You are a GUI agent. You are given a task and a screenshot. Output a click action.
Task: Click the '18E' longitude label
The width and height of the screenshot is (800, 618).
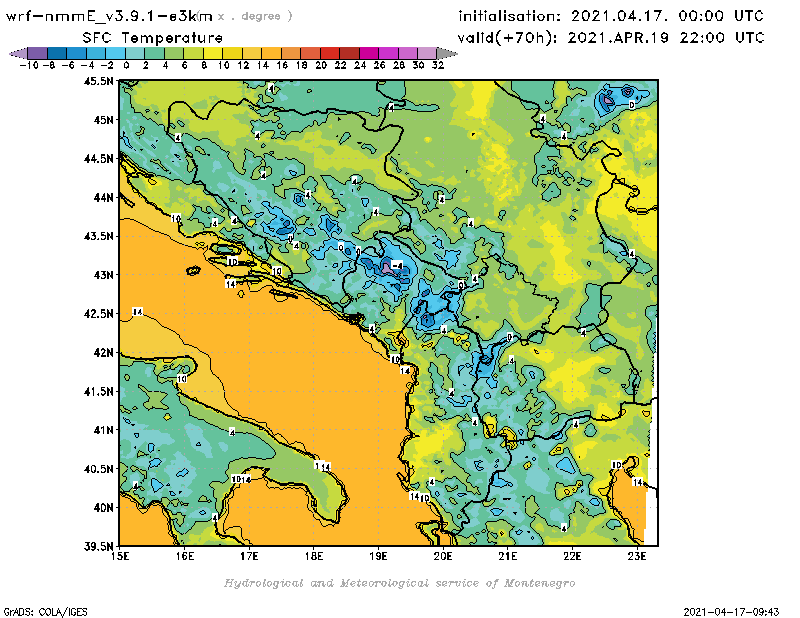[x=314, y=556]
